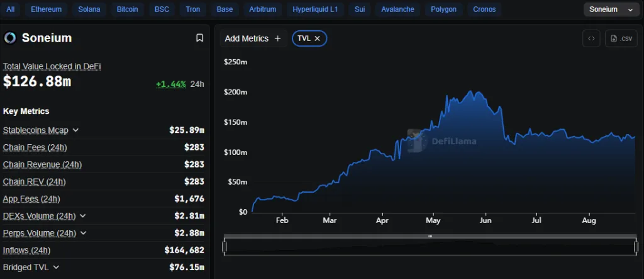
Task: Expand Bridged TVL breakdown
Action: point(56,267)
